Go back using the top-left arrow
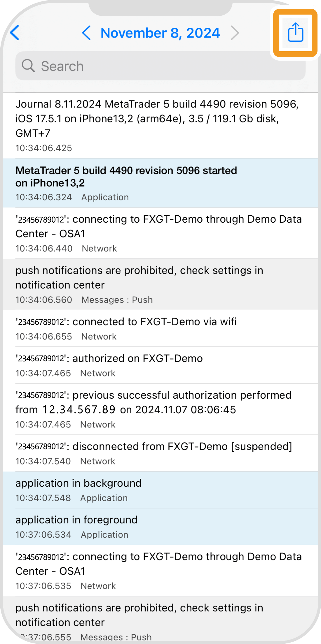321x644 pixels. 15,33
